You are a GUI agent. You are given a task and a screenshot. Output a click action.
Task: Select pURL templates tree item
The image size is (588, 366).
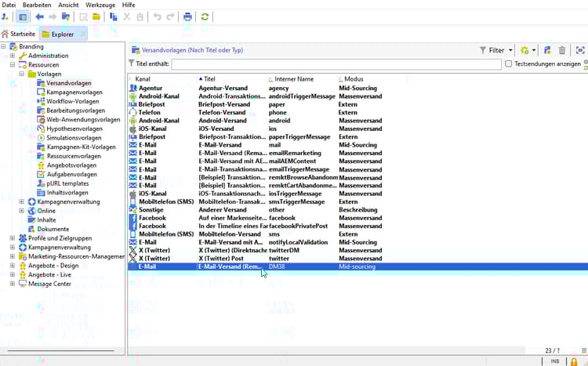pyautogui.click(x=67, y=183)
